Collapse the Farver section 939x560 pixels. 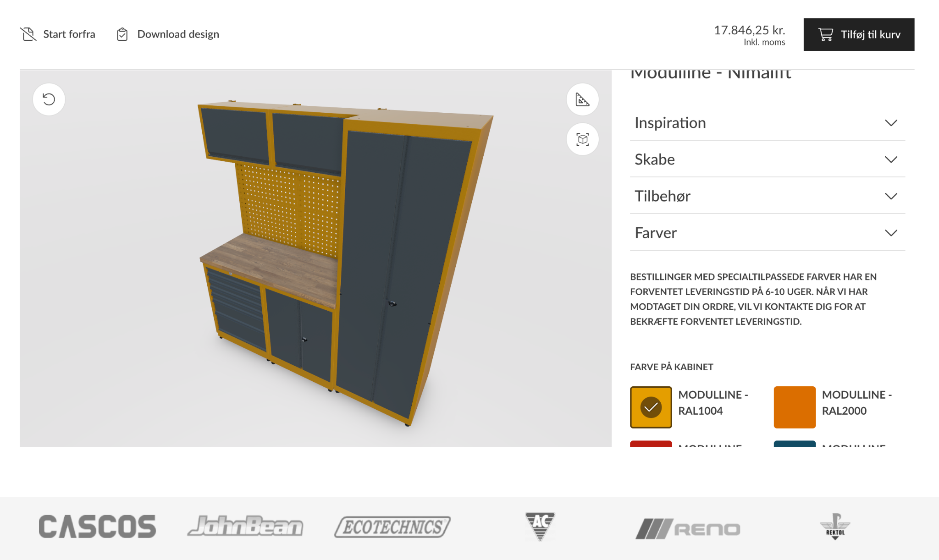(x=767, y=233)
